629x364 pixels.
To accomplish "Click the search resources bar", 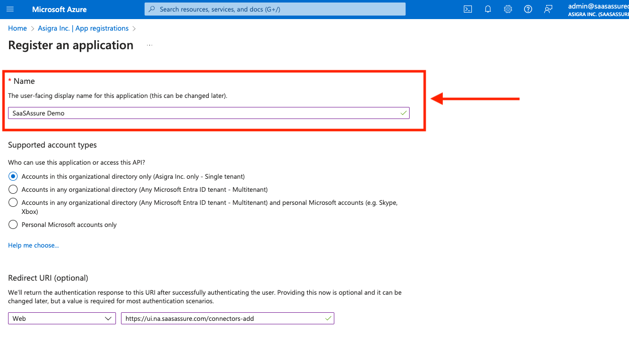I will click(x=275, y=9).
